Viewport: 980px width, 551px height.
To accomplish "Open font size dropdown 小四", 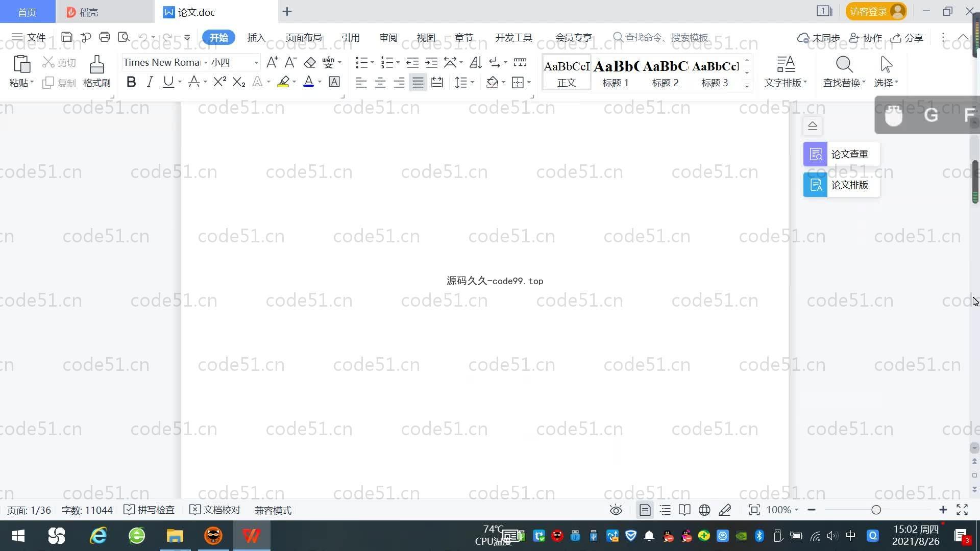I will tap(256, 62).
